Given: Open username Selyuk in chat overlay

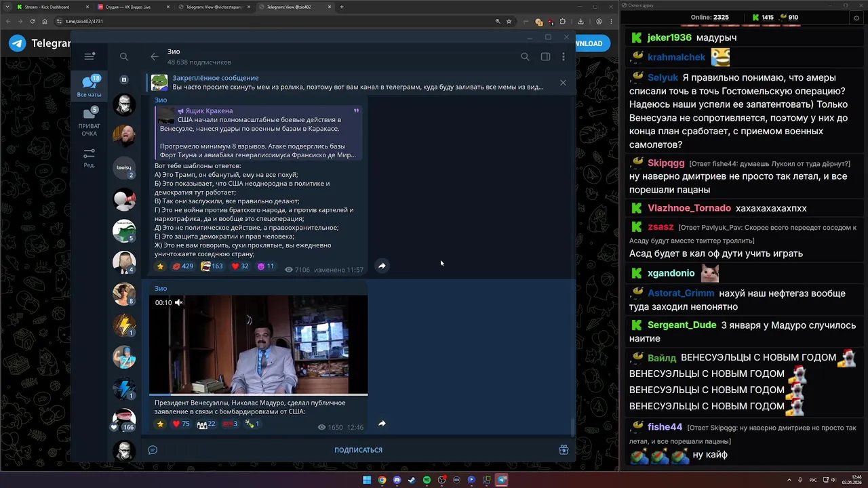Looking at the screenshot, I should click(663, 78).
